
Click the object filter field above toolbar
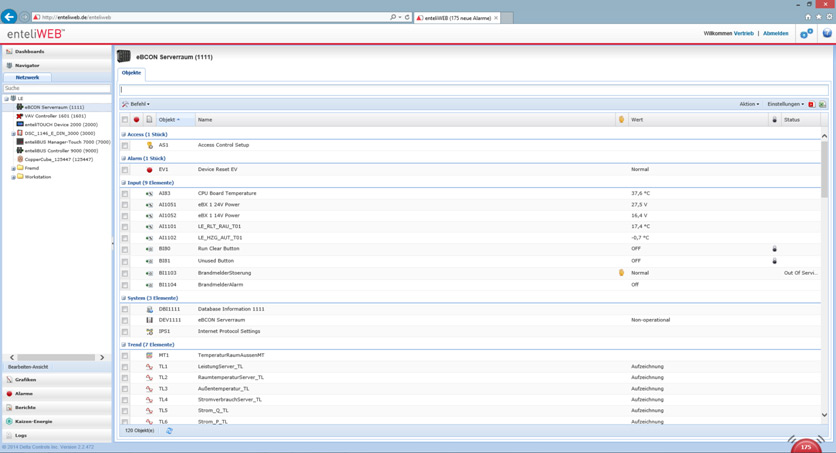click(474, 90)
